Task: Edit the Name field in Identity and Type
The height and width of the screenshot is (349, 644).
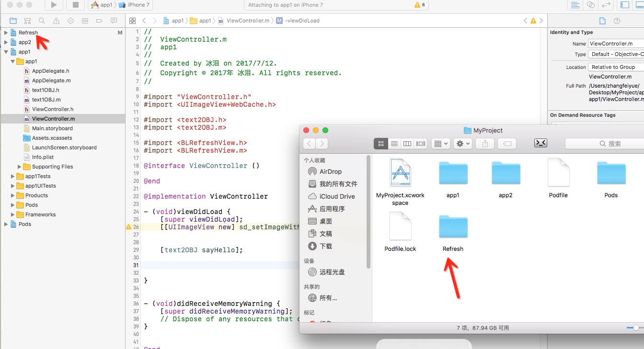Action: 616,44
